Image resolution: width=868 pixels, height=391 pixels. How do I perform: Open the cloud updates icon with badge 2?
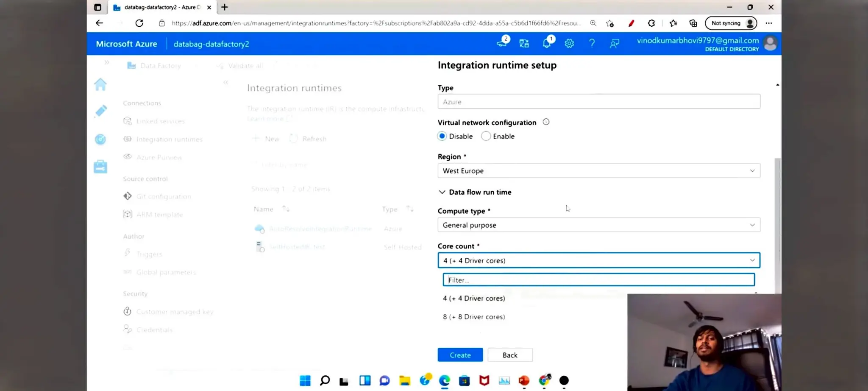tap(502, 42)
